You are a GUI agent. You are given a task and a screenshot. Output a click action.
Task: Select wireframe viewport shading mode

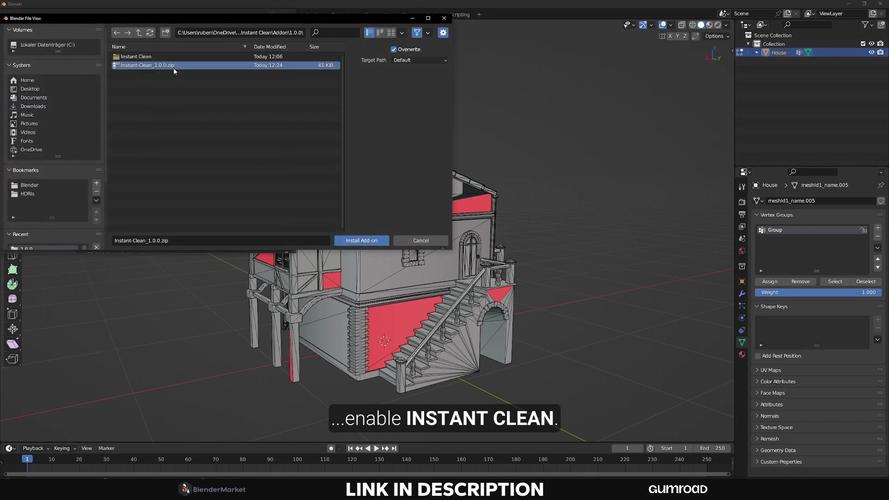point(692,25)
